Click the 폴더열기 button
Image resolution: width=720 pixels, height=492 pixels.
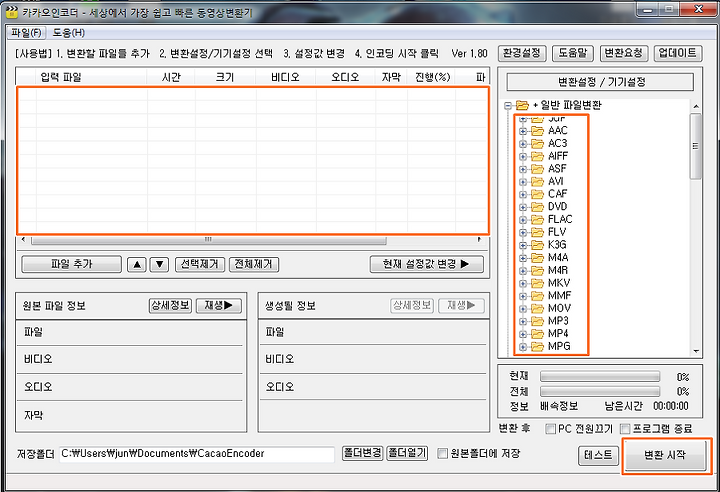pyautogui.click(x=407, y=453)
